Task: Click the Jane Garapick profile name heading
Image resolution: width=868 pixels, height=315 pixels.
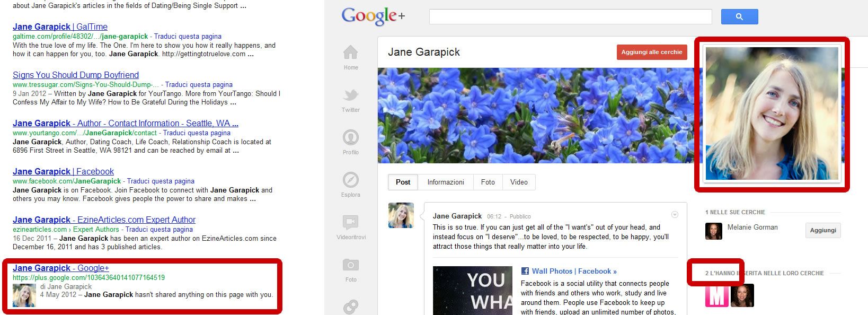Action: 424,52
